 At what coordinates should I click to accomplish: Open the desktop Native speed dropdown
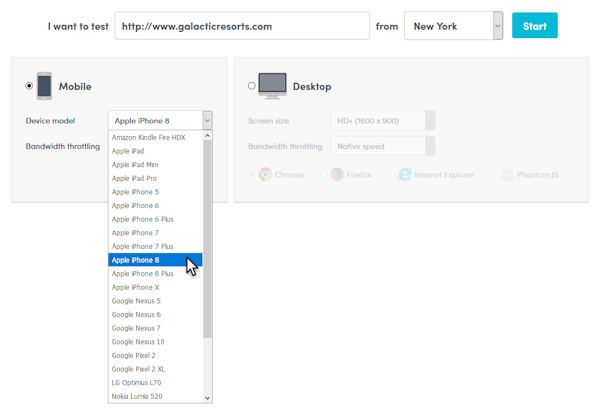click(382, 146)
